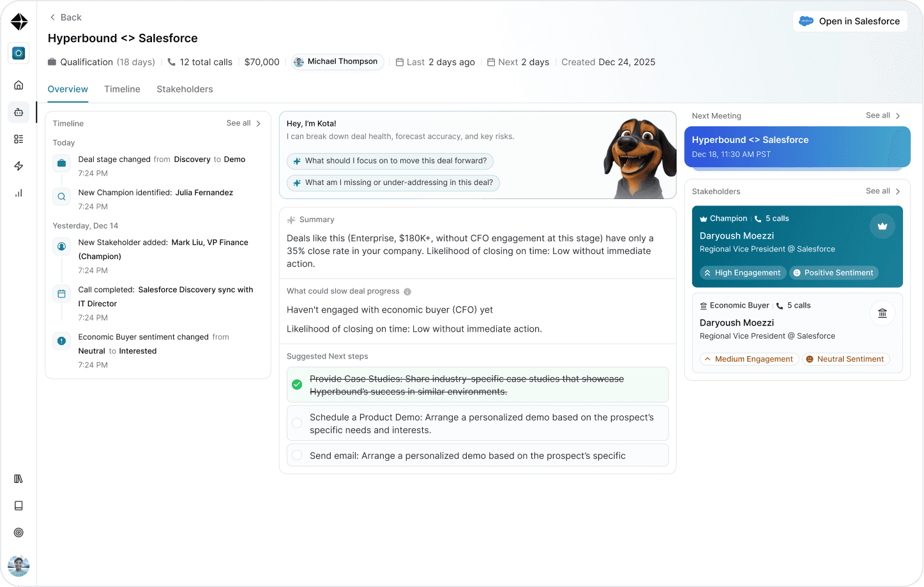This screenshot has width=924, height=587.
Task: Click 'Yesterday, Dec 14' timeline date header
Action: tap(86, 226)
